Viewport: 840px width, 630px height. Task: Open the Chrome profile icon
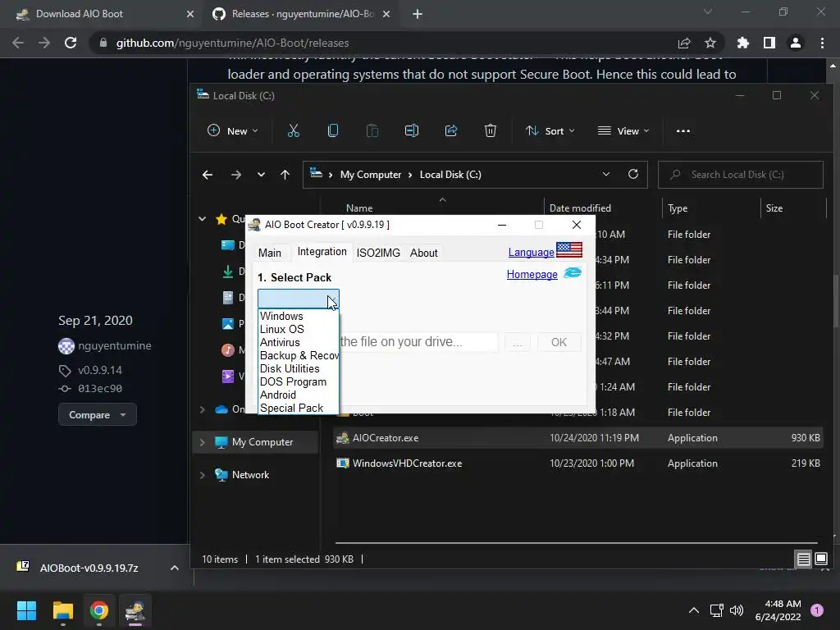click(796, 43)
